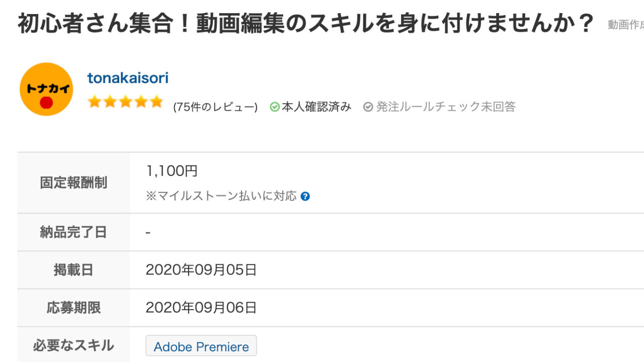
Task: Click the five-star rating icons
Action: pyautogui.click(x=125, y=102)
